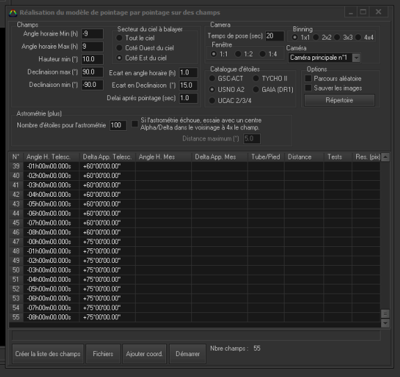Click 'Créer la liste des champs' button
Viewport: 400px width, 377px height.
coord(48,354)
